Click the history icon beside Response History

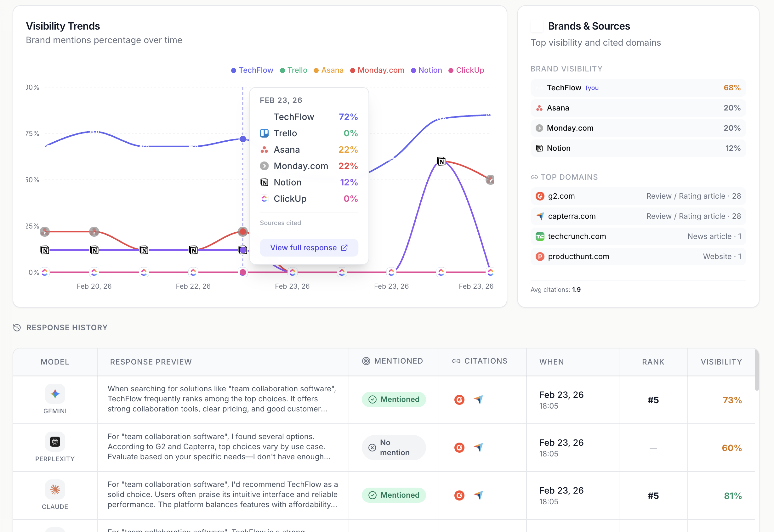(x=17, y=327)
